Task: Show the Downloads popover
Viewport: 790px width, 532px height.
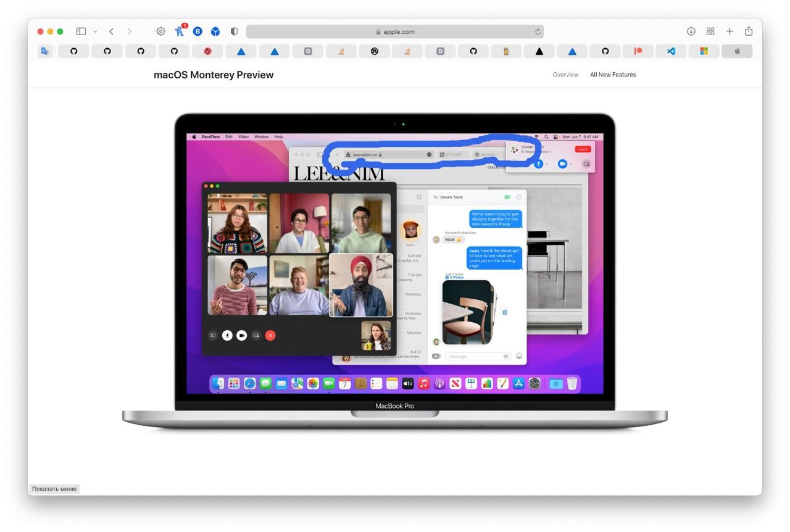Action: point(691,31)
